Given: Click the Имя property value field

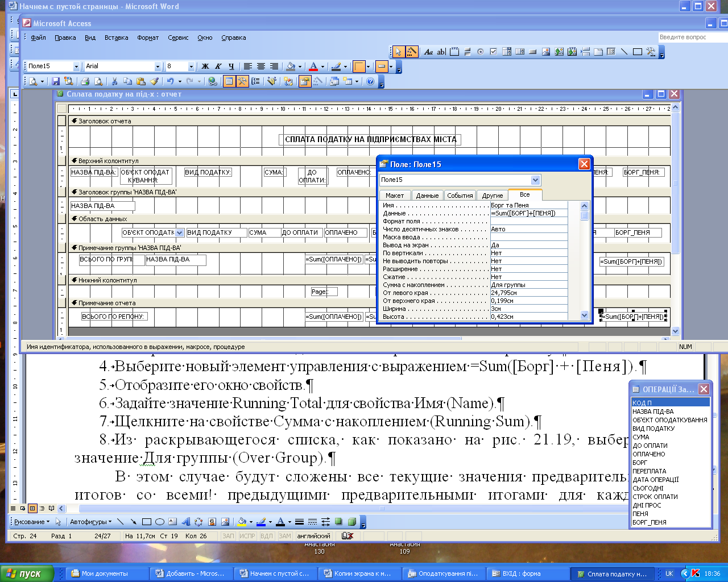Looking at the screenshot, I should pyautogui.click(x=529, y=205).
